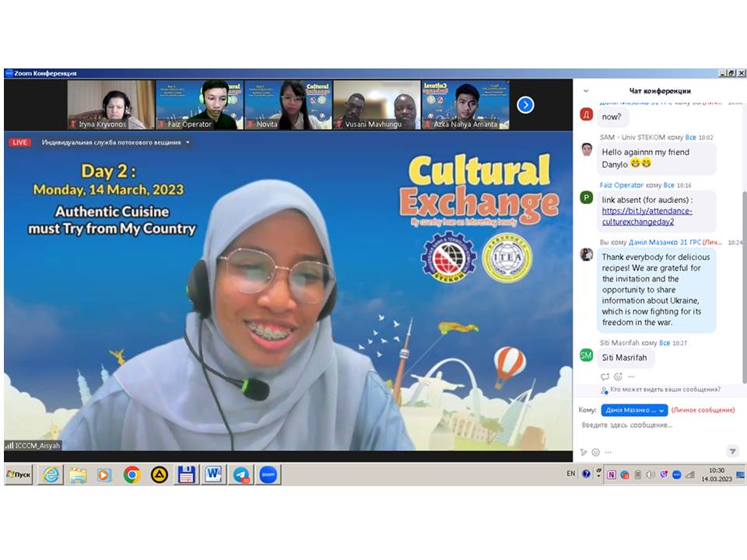Select Azka Nahya Amanta video thumbnail
Screen dimensions: 747x560
[x=465, y=105]
